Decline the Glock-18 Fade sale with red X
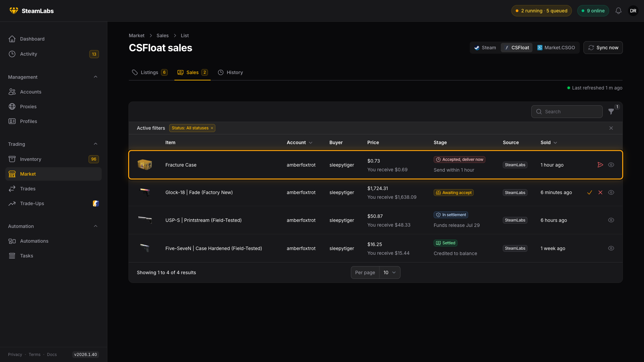This screenshot has width=644, height=362. [x=600, y=192]
